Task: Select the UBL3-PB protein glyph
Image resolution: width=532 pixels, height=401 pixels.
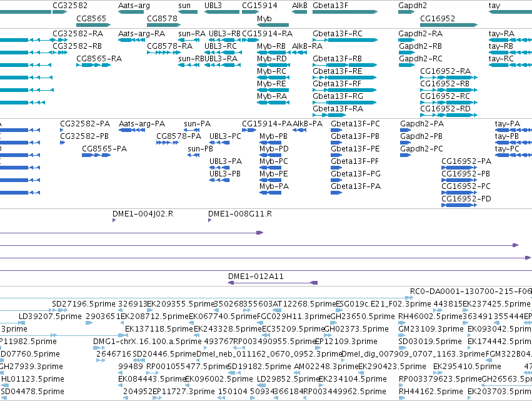Action: point(219,180)
